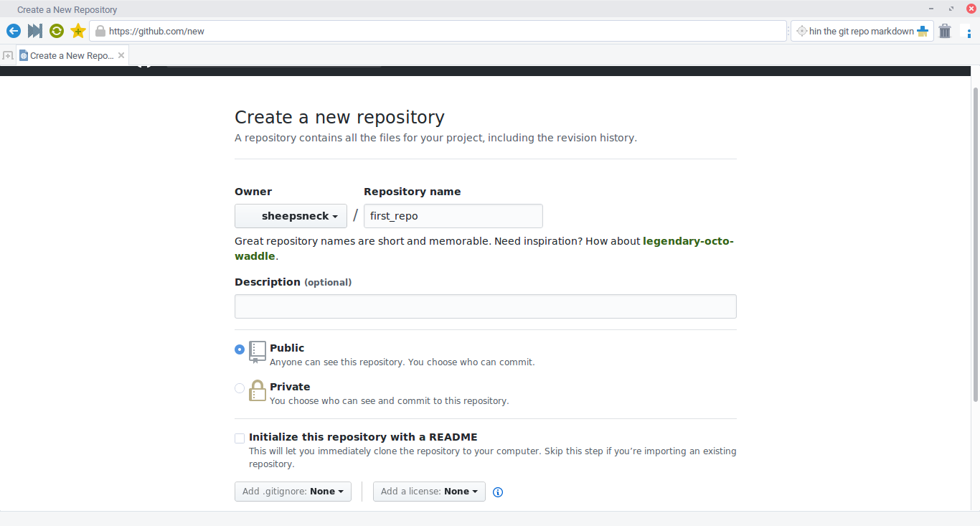Click the fast-forward navigation icon

pyautogui.click(x=35, y=31)
